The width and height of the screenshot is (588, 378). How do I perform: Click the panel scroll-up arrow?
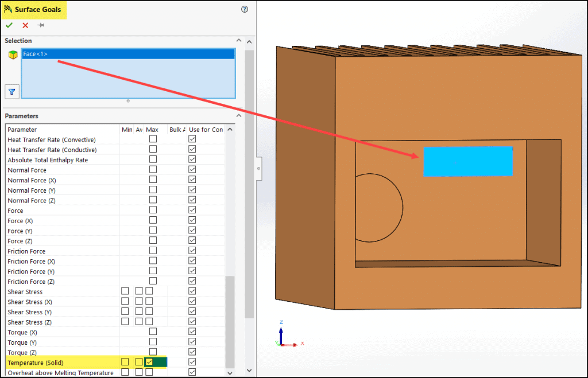[x=249, y=42]
